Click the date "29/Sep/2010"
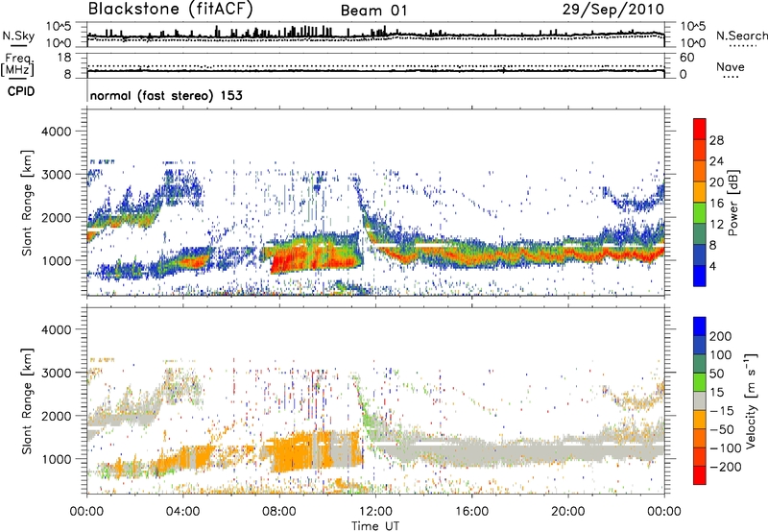This screenshot has height=532, width=768. click(612, 10)
